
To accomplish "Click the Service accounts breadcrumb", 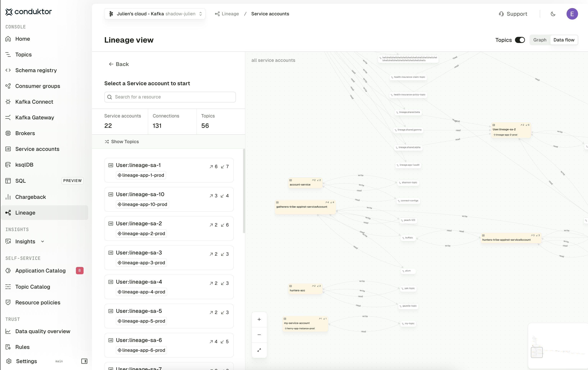I will click(270, 14).
